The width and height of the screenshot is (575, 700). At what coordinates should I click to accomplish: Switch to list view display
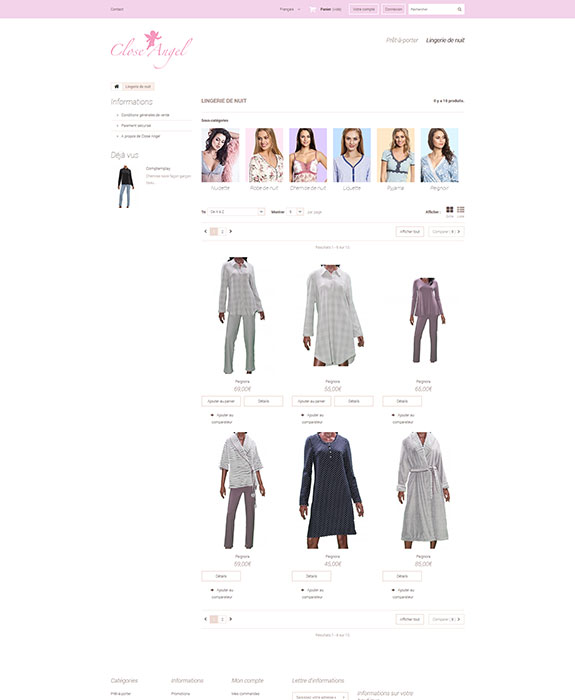pos(461,210)
